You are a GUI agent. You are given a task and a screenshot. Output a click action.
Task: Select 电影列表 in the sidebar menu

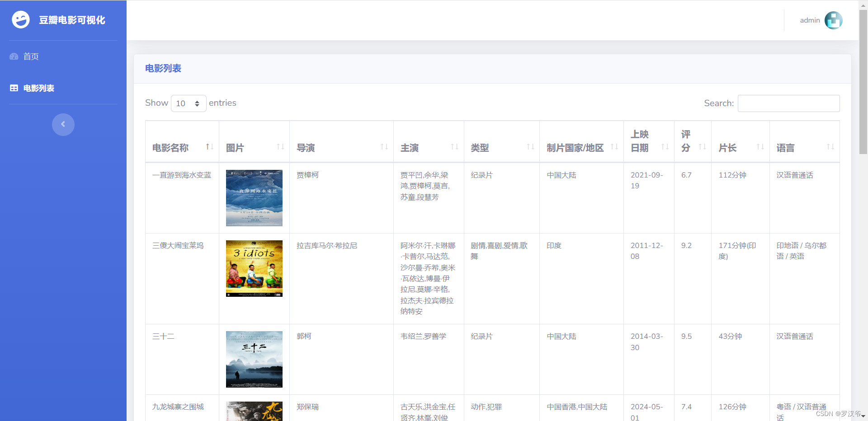pyautogui.click(x=39, y=88)
